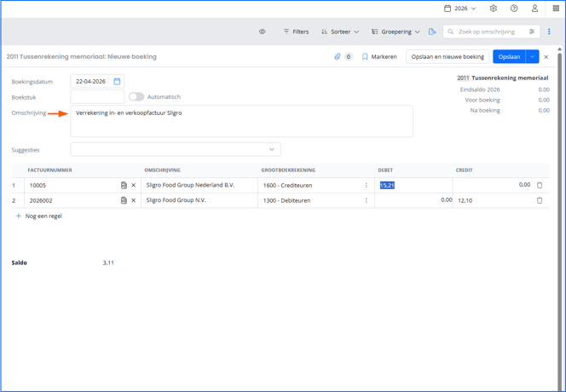The height and width of the screenshot is (392, 566).
Task: Click the paperclip attachment icon
Action: click(x=338, y=57)
